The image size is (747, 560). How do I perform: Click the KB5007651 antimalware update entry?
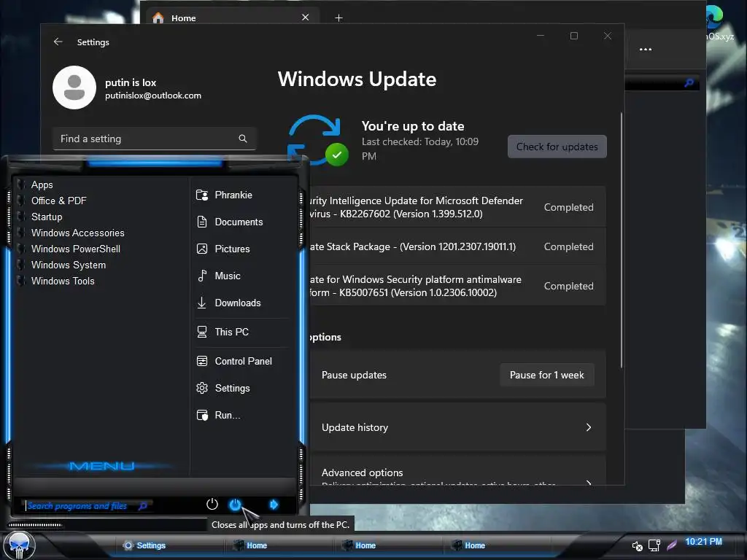[x=457, y=286]
